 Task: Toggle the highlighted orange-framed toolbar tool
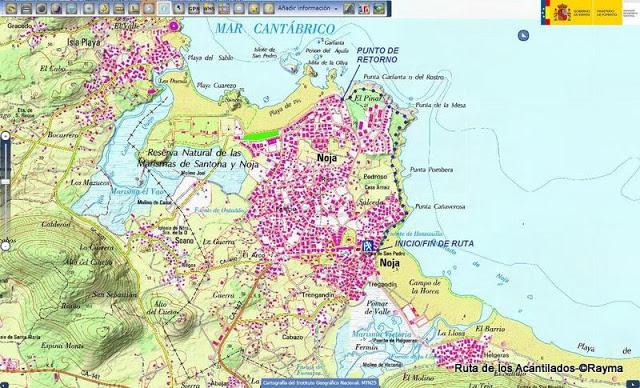tap(149, 9)
